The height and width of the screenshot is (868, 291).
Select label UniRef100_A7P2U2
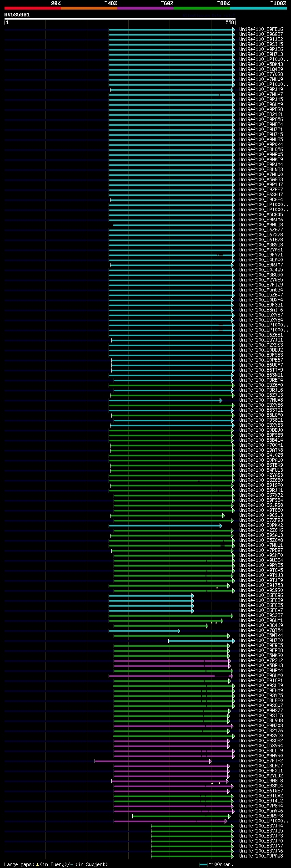point(261,660)
